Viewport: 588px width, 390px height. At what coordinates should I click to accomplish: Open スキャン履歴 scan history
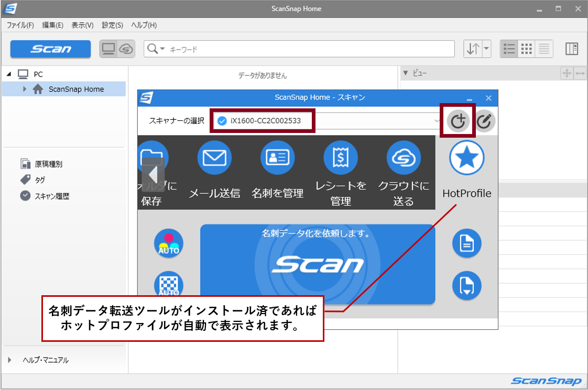pos(45,196)
